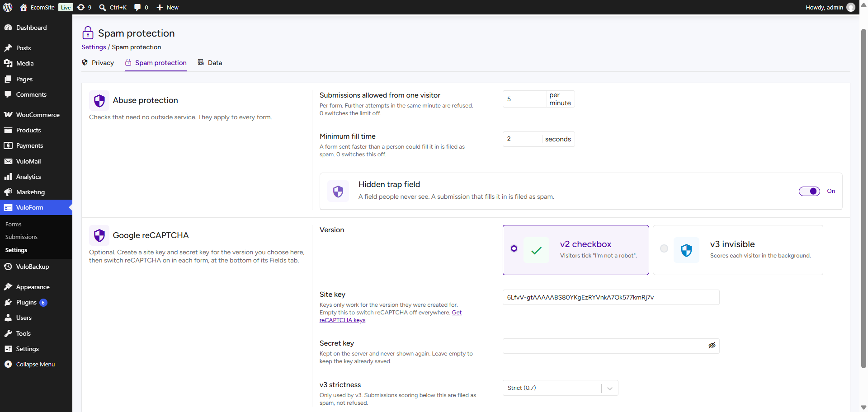The width and height of the screenshot is (868, 412).
Task: Switch to the Privacy tab
Action: [x=98, y=63]
